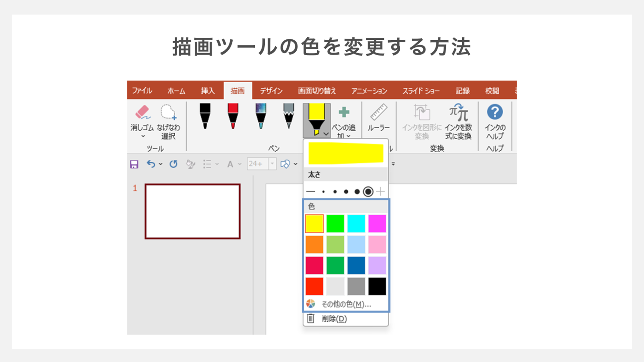Open Customize Quick Access Toolbar arrow
The image size is (644, 362).
pyautogui.click(x=393, y=164)
